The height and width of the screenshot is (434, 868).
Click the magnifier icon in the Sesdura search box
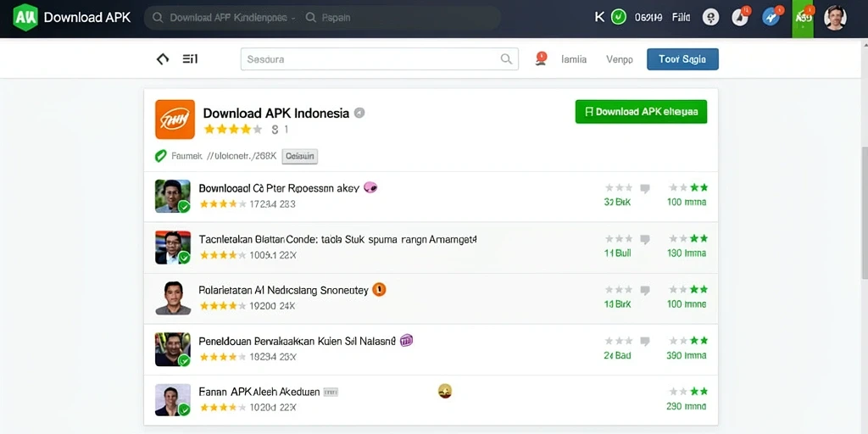coord(506,58)
